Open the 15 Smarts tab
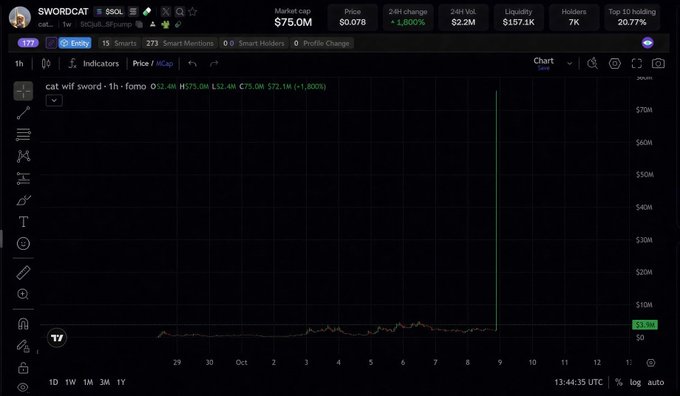The height and width of the screenshot is (396, 680). [x=119, y=43]
